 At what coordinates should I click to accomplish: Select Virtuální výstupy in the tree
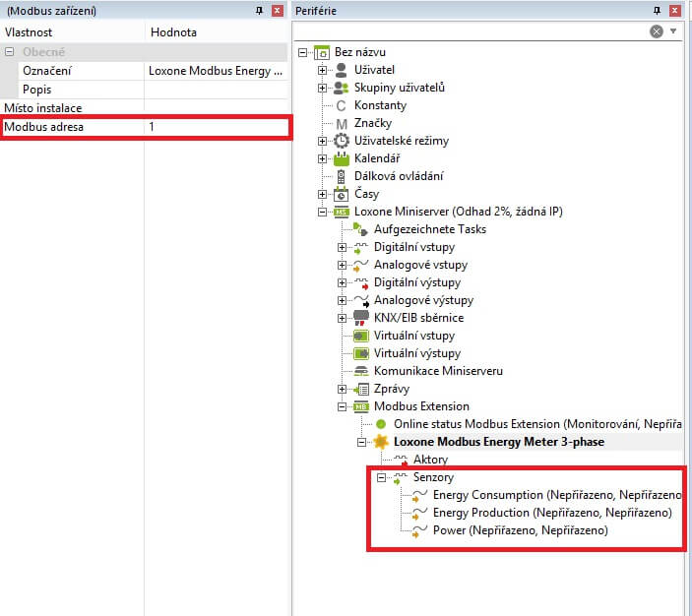pyautogui.click(x=416, y=353)
